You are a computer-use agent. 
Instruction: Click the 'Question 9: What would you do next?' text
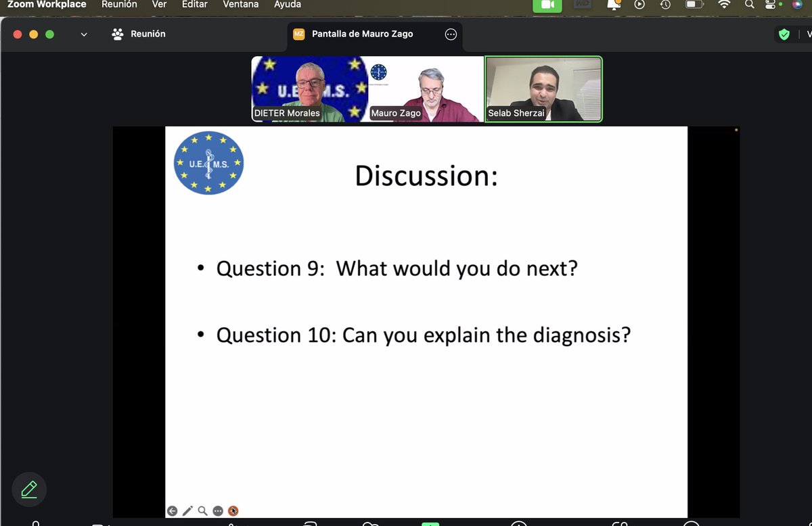[397, 268]
